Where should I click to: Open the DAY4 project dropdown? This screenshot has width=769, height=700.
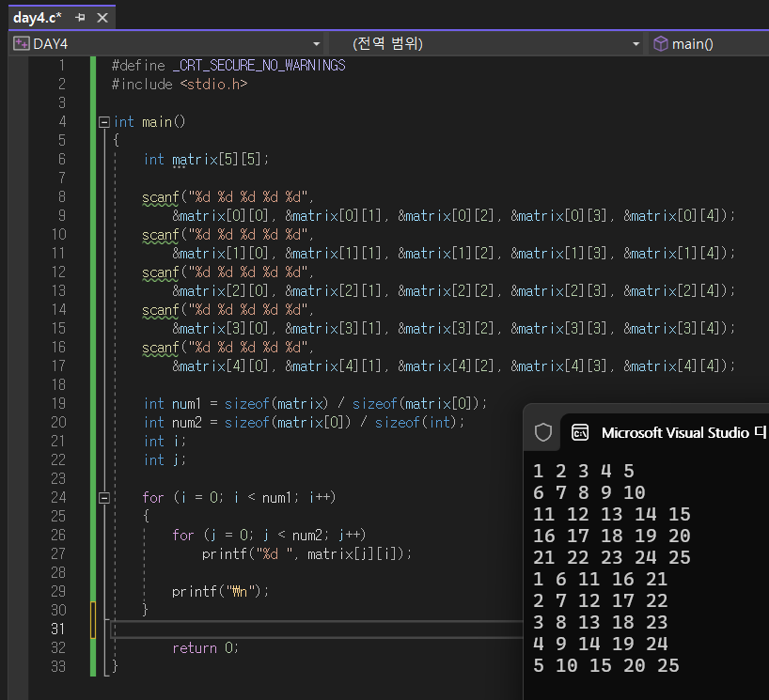(316, 44)
